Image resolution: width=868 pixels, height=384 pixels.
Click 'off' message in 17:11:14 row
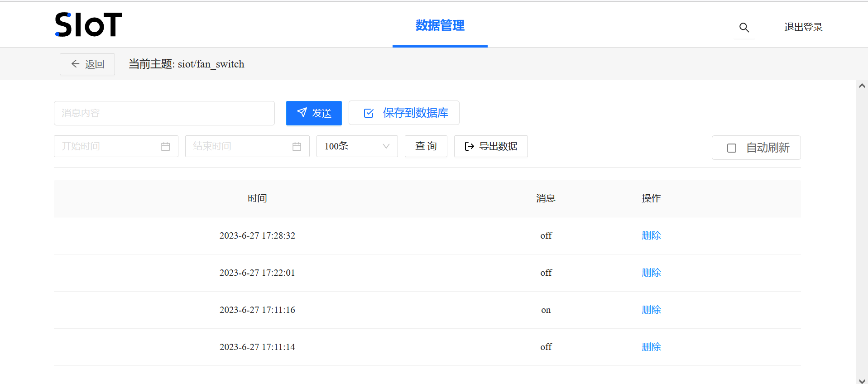[546, 347]
